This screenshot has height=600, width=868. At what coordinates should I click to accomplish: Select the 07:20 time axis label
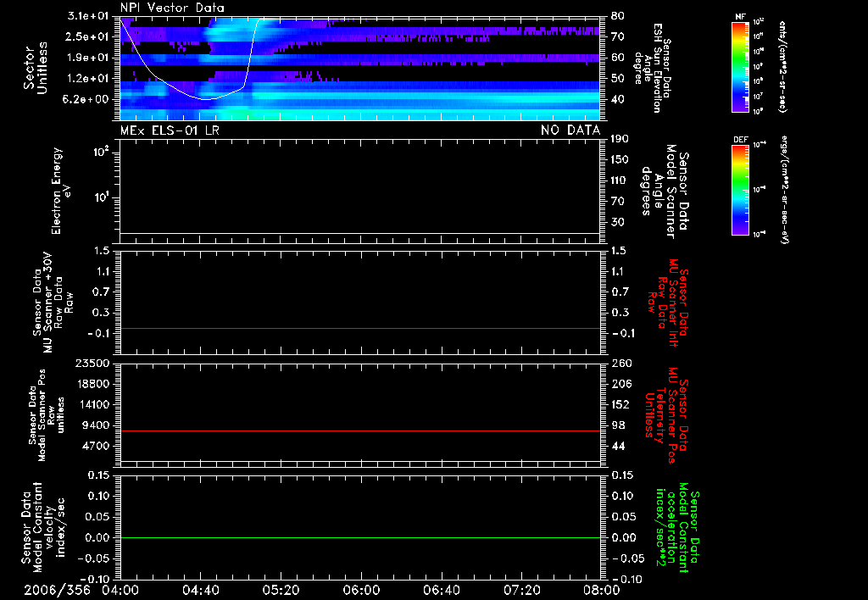point(521,590)
